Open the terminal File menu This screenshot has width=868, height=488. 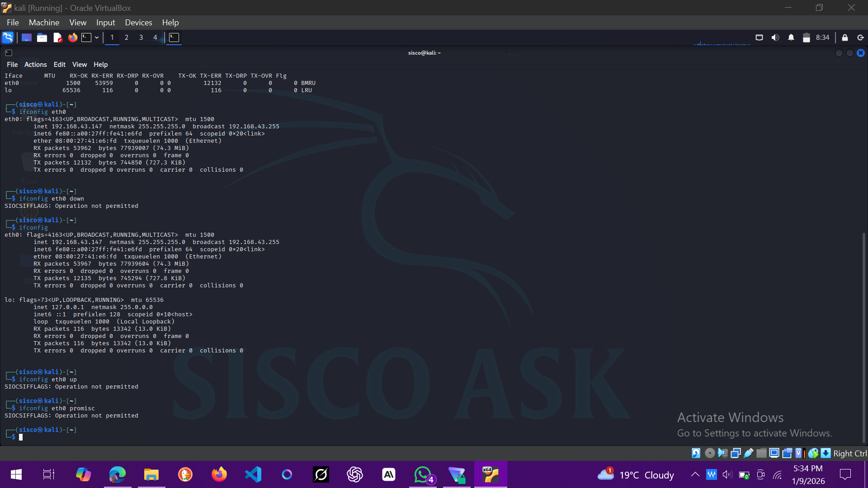click(12, 65)
